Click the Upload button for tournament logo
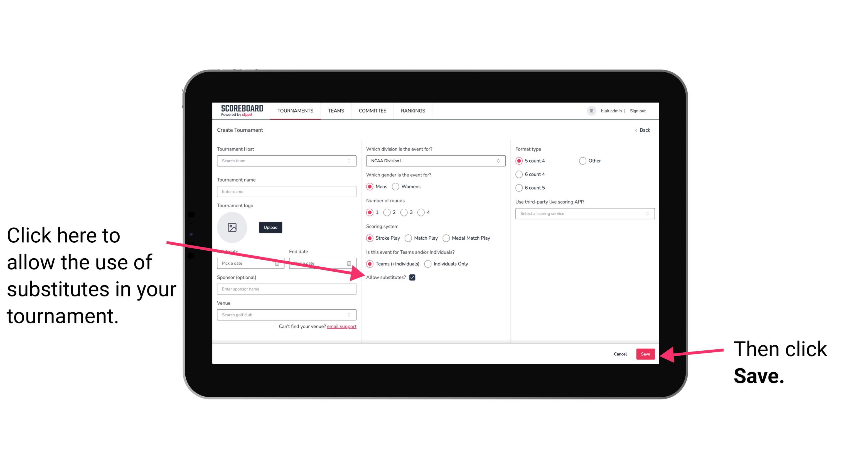Image resolution: width=868 pixels, height=467 pixels. [270, 227]
